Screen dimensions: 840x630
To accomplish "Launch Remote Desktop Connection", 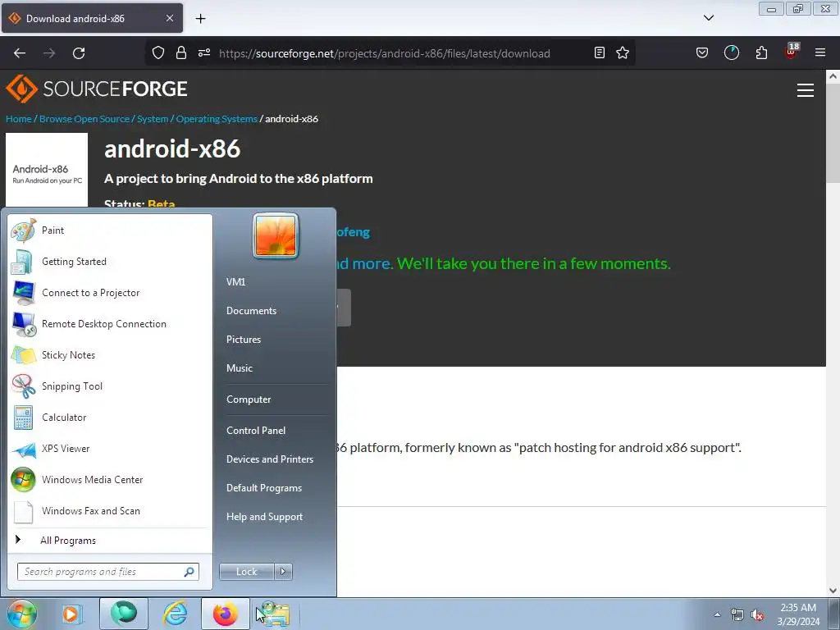I will coord(109,323).
